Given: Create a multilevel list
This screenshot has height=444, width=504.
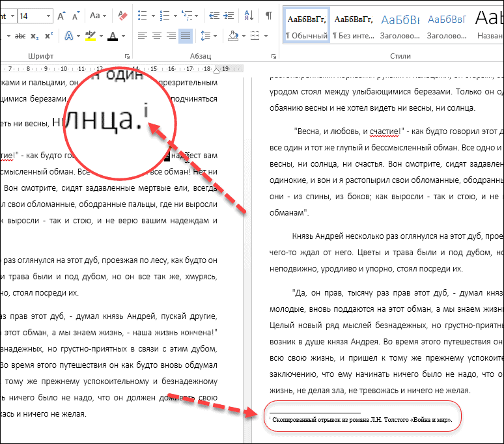Looking at the screenshot, I should (187, 16).
